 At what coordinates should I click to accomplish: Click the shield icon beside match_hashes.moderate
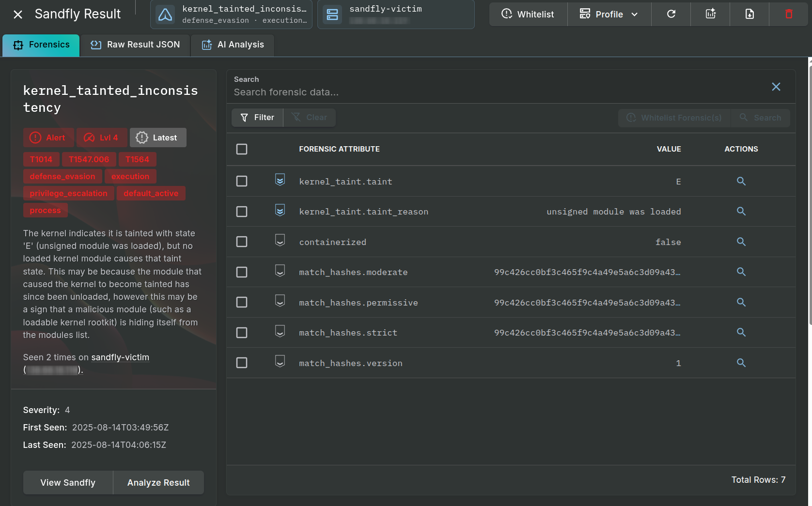tap(280, 271)
